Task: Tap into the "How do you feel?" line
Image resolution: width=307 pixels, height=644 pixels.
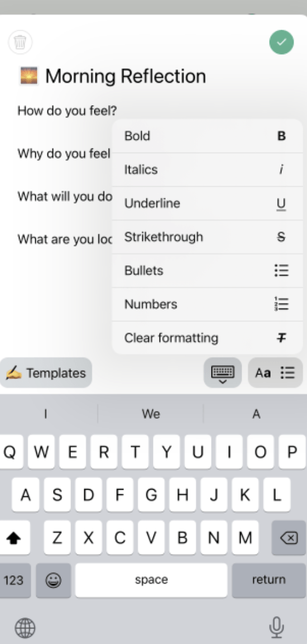Action: 67,111
